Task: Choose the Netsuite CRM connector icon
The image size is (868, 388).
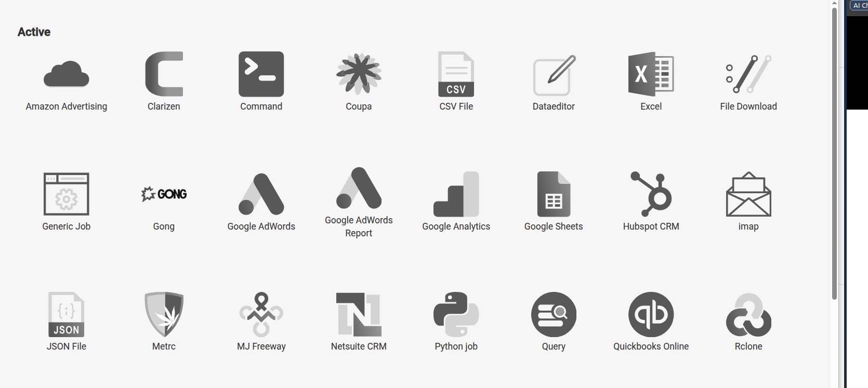Action: (359, 314)
